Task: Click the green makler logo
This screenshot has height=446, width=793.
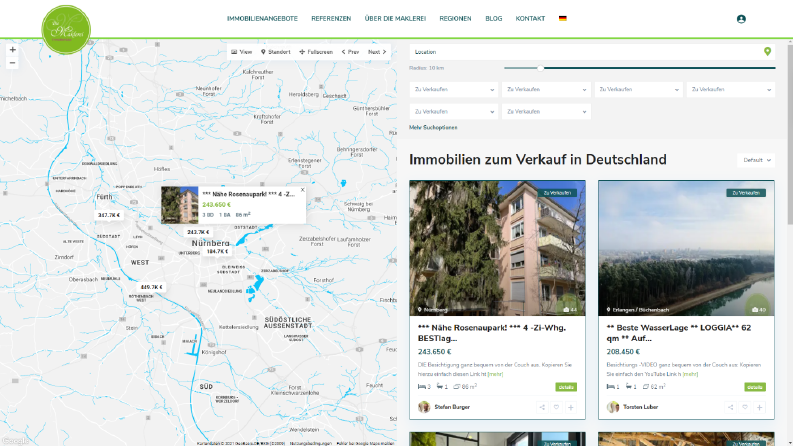Action: (x=66, y=29)
